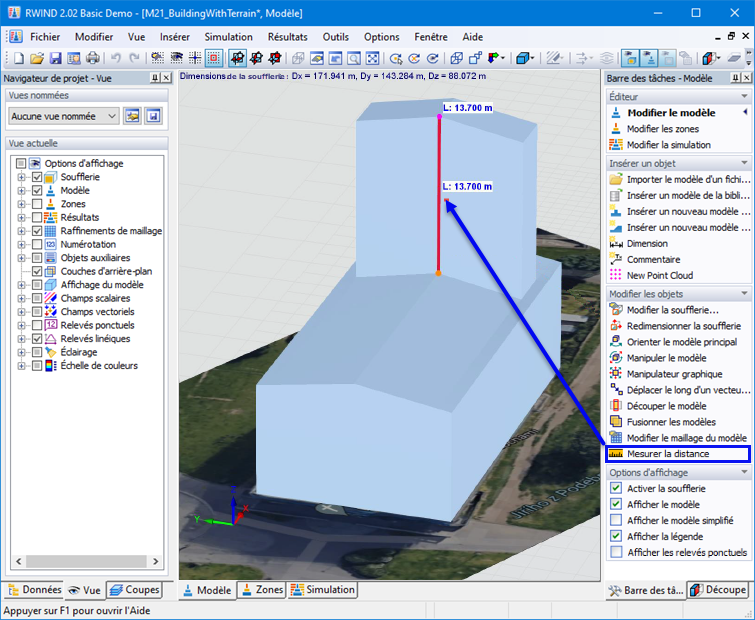The image size is (755, 620).
Task: Close the Navigateur de projet panel
Action: click(166, 78)
